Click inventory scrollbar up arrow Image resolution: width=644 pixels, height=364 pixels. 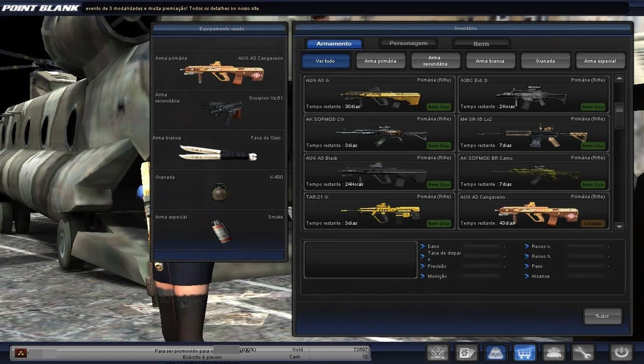(x=619, y=79)
